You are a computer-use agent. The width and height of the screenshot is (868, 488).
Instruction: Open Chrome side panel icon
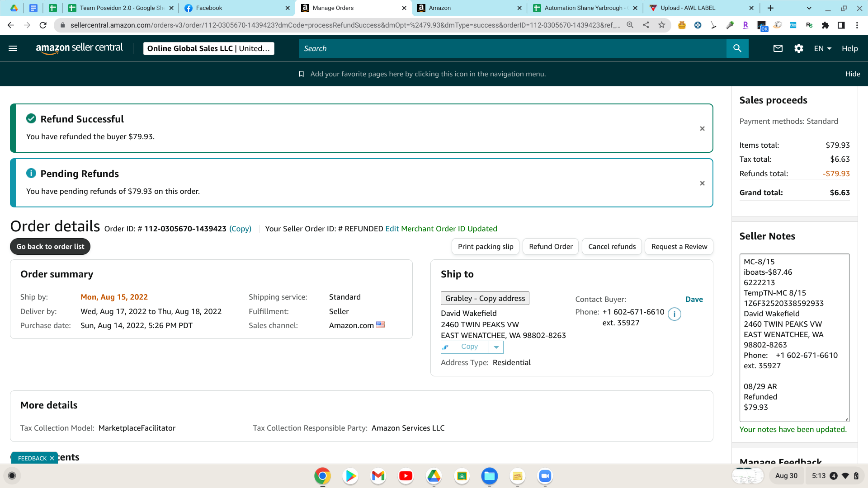pos(841,25)
